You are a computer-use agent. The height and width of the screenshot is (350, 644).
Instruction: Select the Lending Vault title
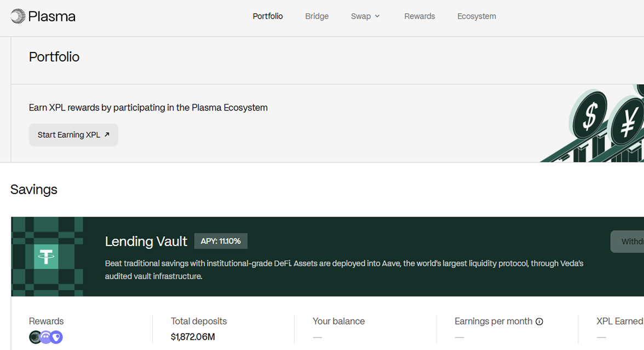coord(146,241)
